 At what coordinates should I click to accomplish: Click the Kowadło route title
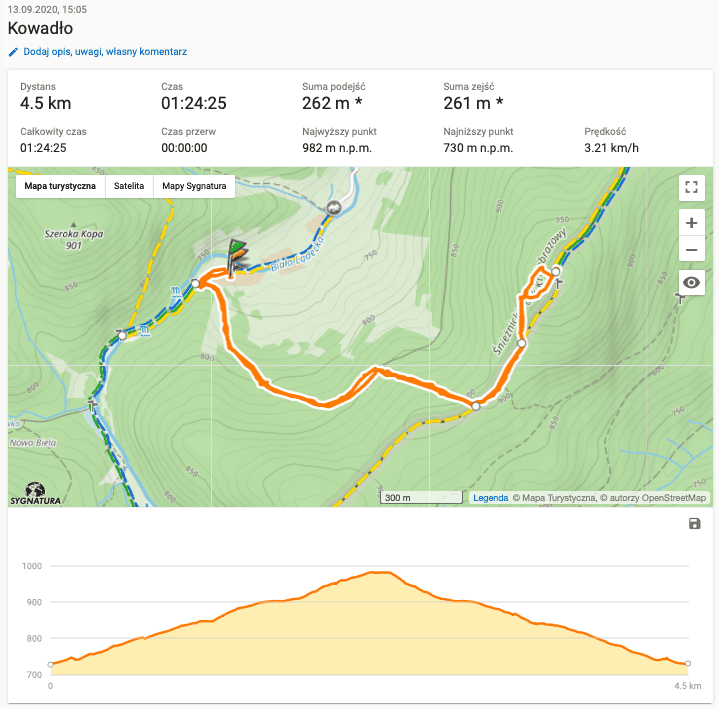(40, 29)
